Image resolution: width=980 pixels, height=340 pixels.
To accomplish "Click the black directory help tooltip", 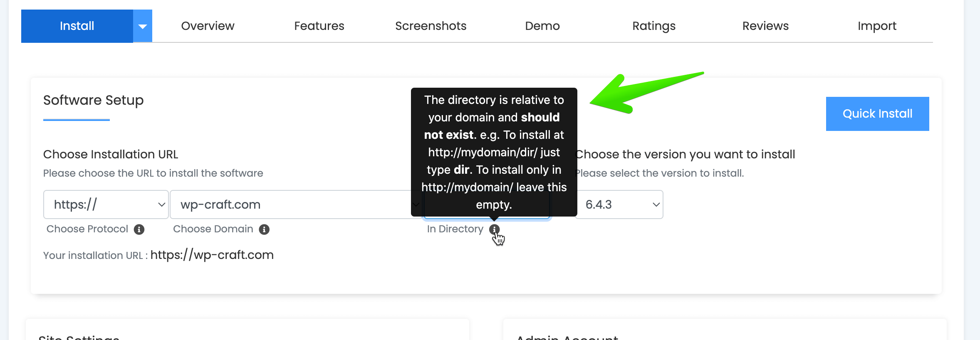I will click(494, 152).
